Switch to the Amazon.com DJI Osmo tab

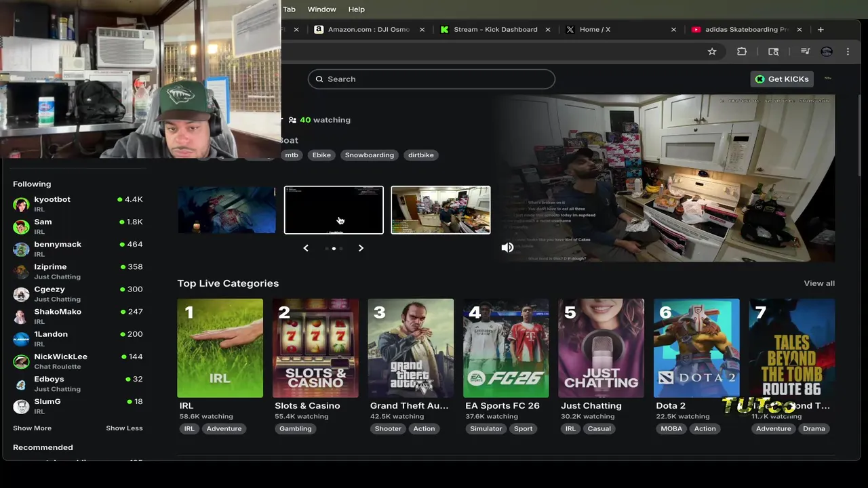(x=369, y=29)
